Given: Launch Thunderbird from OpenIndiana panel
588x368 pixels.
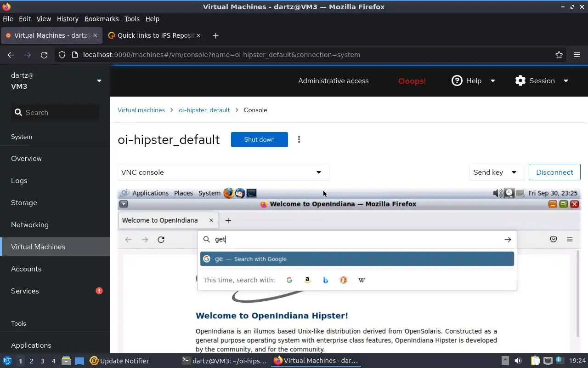Looking at the screenshot, I should click(x=240, y=193).
